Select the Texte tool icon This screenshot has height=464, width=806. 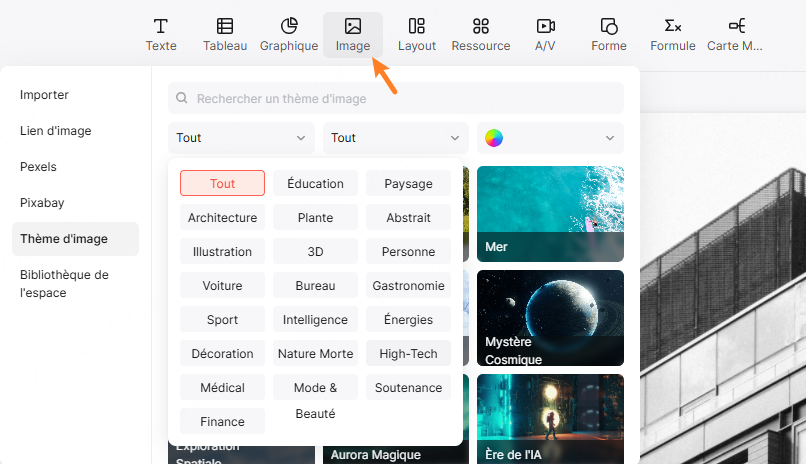[x=160, y=27]
